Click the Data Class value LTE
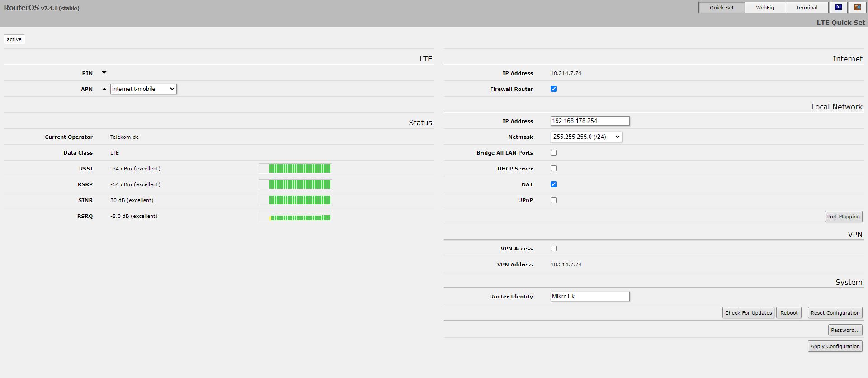Screen dimensions: 868x378 (114, 153)
